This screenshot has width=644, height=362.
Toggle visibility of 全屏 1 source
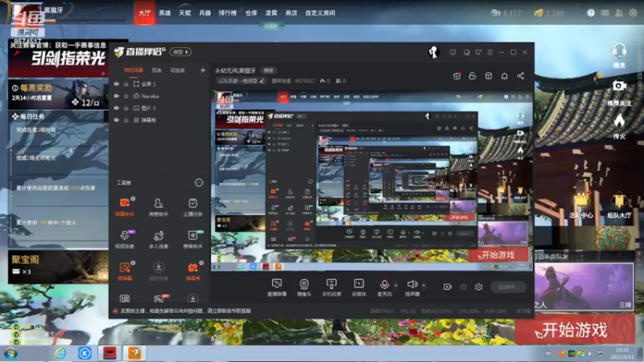click(116, 84)
